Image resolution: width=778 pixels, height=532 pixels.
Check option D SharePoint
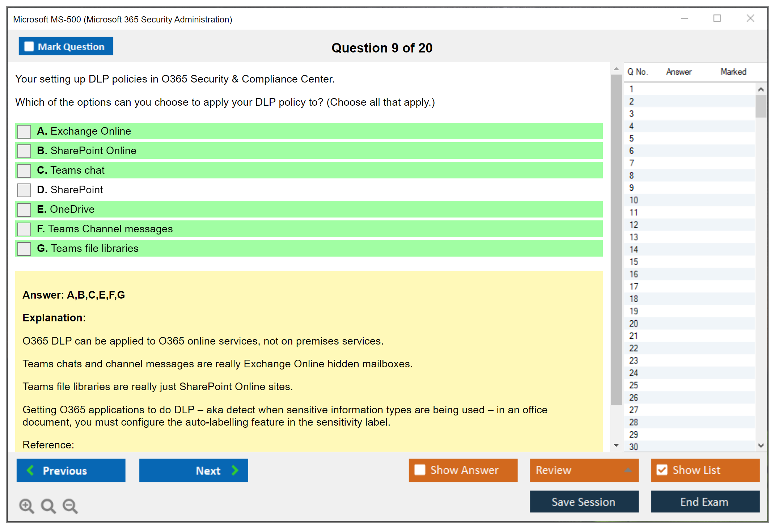click(x=24, y=190)
